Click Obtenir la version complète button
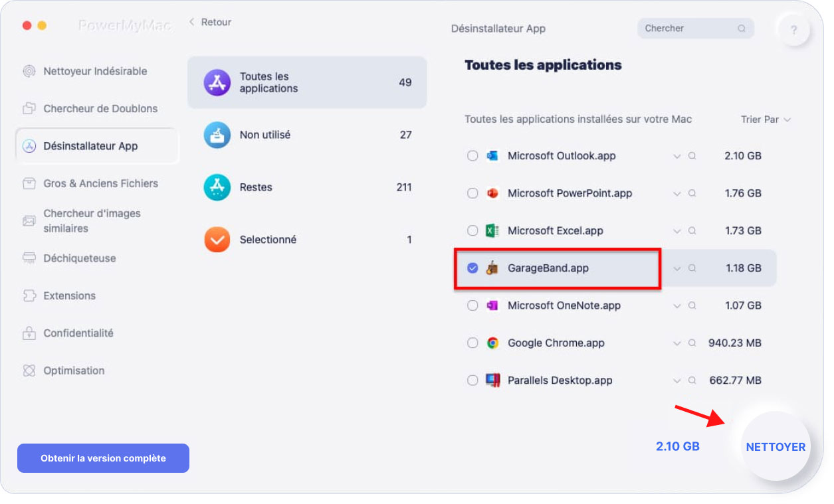The width and height of the screenshot is (834, 504). [x=103, y=458]
